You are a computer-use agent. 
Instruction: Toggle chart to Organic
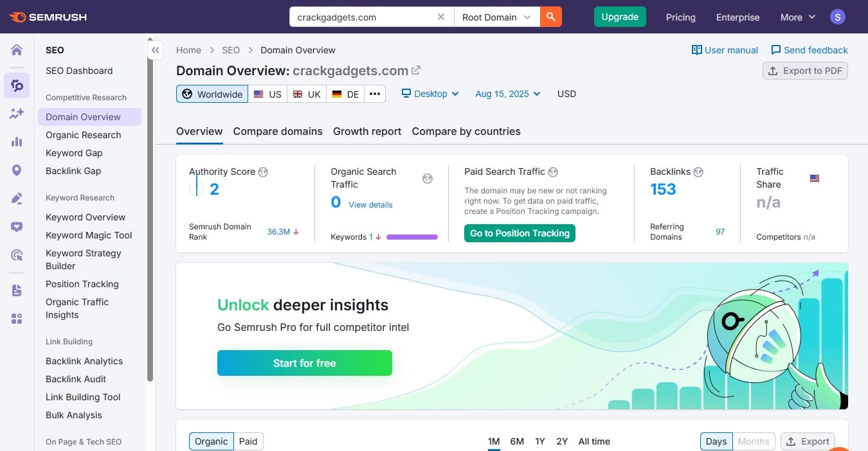pyautogui.click(x=211, y=441)
